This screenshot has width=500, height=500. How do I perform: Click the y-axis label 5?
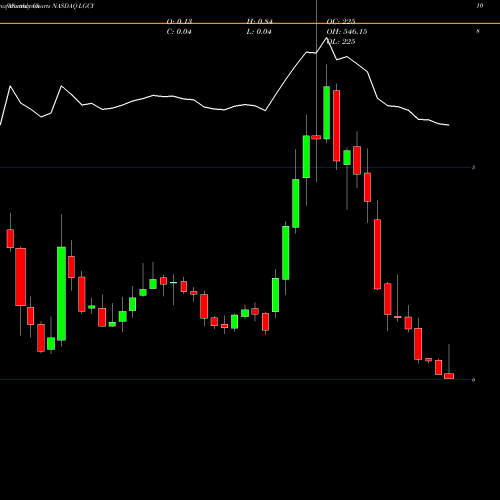(473, 167)
